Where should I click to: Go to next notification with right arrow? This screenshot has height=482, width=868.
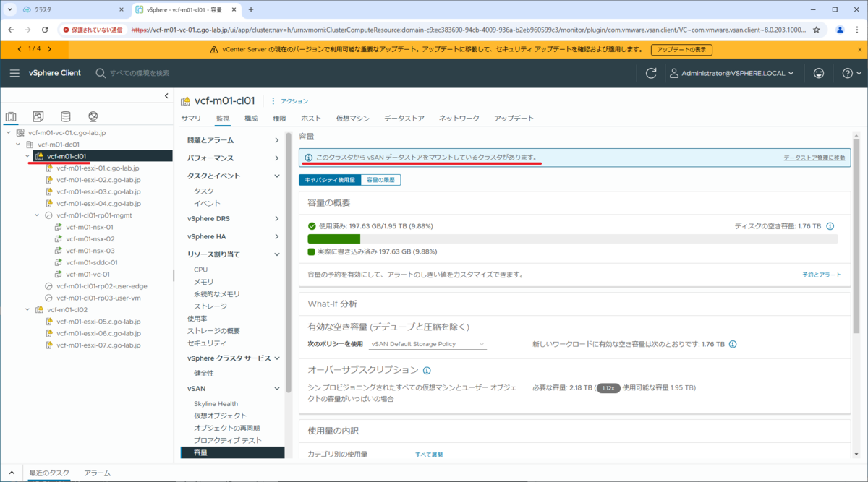(x=49, y=48)
